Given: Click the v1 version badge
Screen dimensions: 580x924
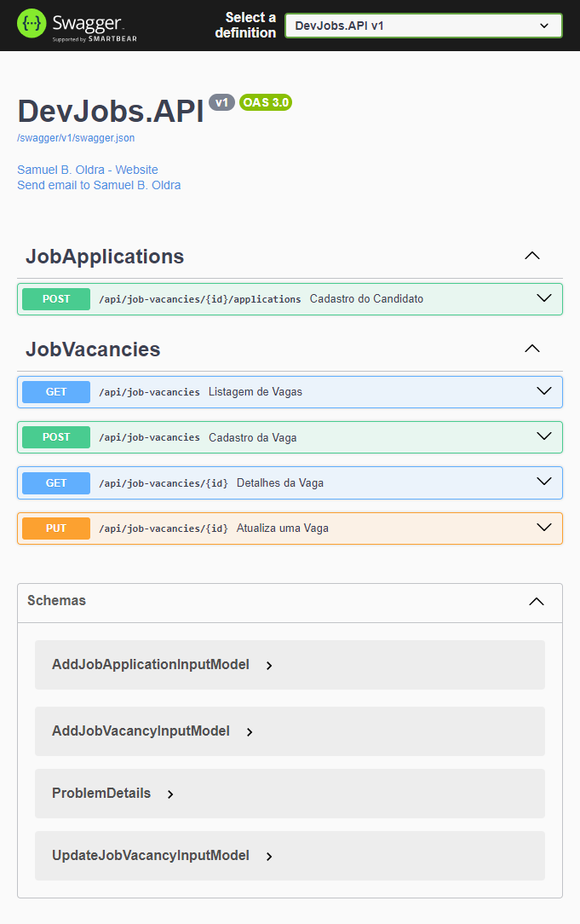Looking at the screenshot, I should (222, 102).
